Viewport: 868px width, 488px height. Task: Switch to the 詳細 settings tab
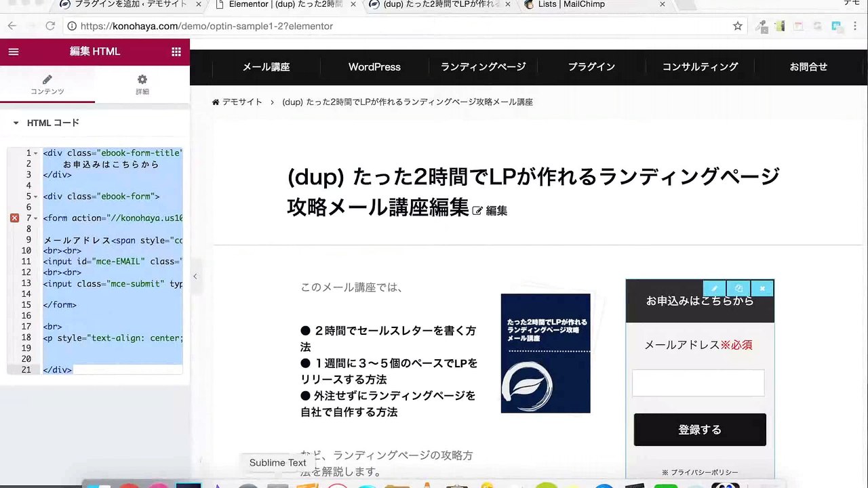click(142, 85)
